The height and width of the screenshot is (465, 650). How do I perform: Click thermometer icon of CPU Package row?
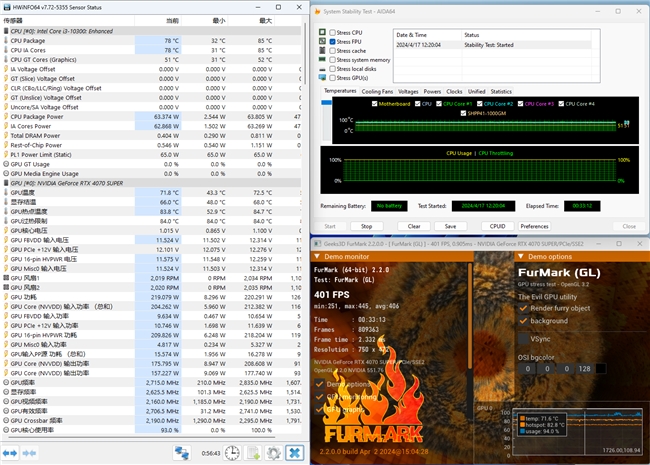point(6,41)
